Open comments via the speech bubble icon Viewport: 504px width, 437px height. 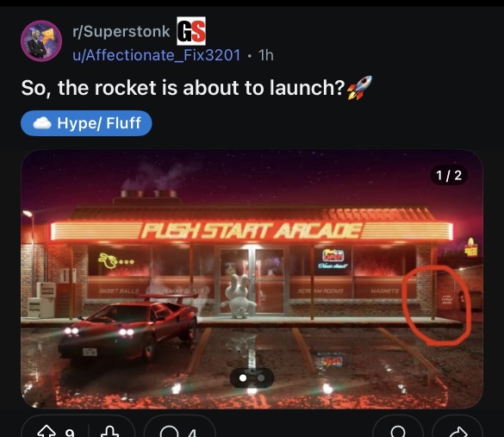tap(169, 431)
